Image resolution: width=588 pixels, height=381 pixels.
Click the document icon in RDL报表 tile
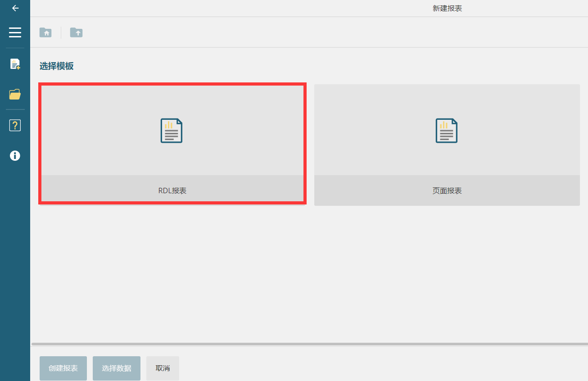point(172,131)
